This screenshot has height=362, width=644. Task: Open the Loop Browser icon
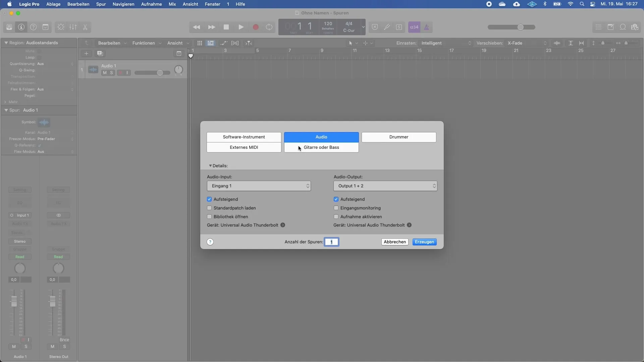tap(623, 27)
